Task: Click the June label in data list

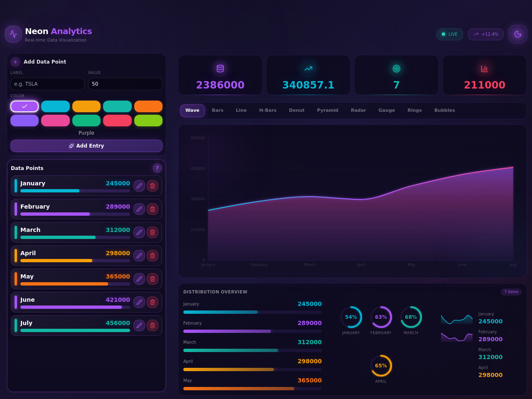Action: pyautogui.click(x=27, y=300)
